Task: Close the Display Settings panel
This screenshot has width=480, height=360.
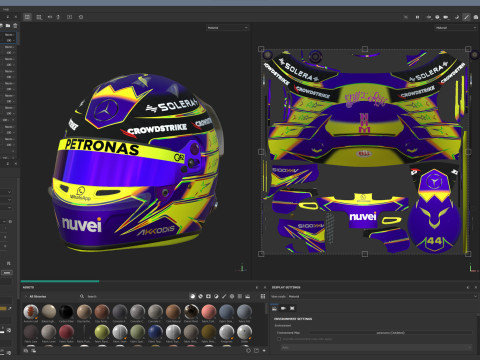Action: click(x=476, y=287)
